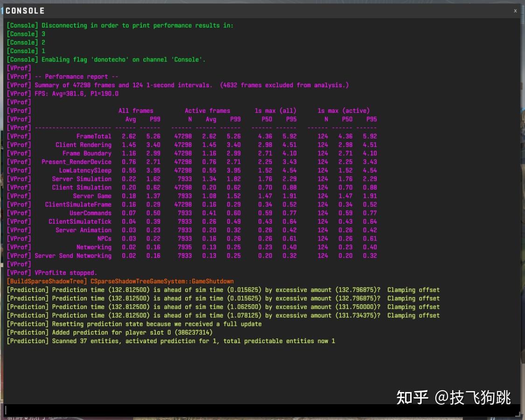Select the prediction line with amount 131.734375
The width and height of the screenshot is (525, 420).
pyautogui.click(x=224, y=315)
